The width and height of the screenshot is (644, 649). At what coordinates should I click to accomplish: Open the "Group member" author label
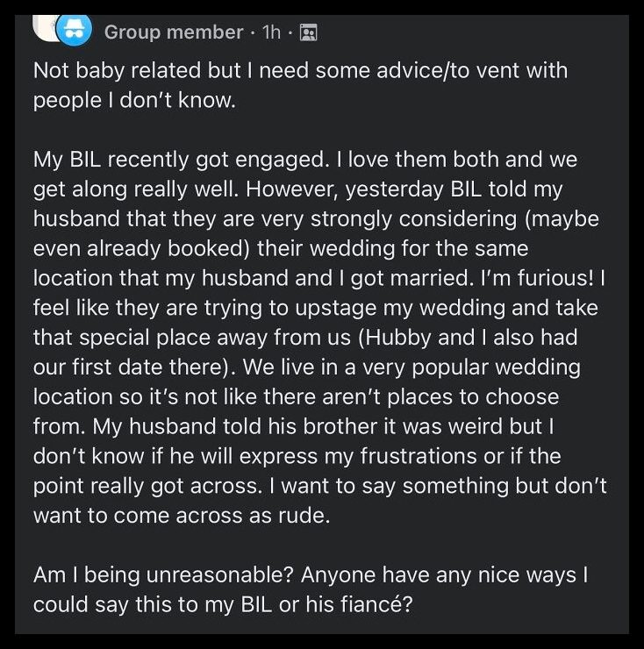(174, 32)
